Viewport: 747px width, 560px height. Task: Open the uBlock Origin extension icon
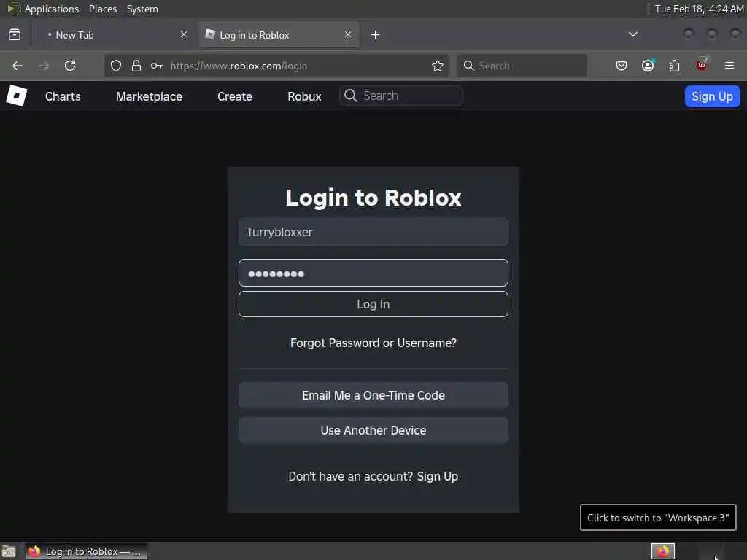(702, 65)
